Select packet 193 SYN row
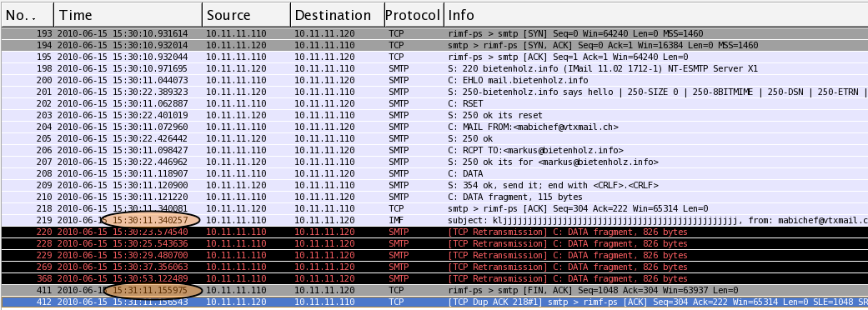Image resolution: width=868 pixels, height=310 pixels. (434, 34)
